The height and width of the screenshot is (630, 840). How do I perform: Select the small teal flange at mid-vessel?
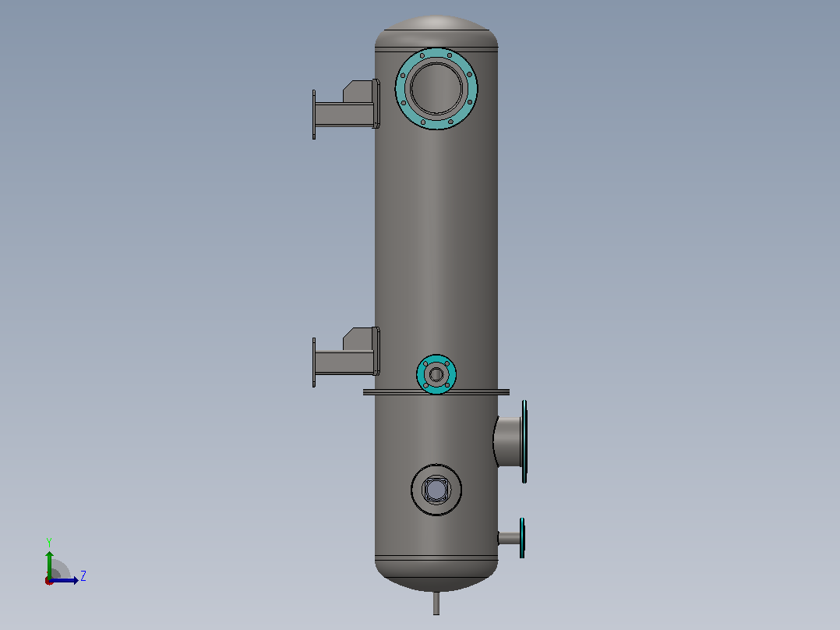click(436, 374)
